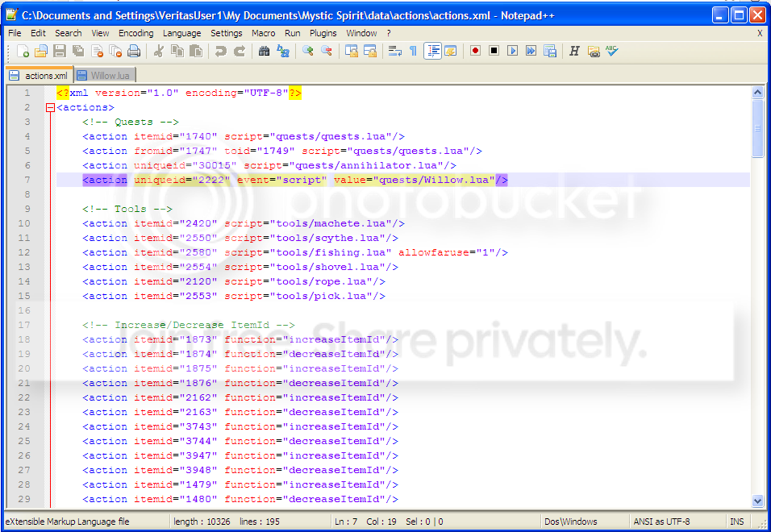Switch to the actions.xml tab
This screenshot has height=532, width=771.
point(40,75)
